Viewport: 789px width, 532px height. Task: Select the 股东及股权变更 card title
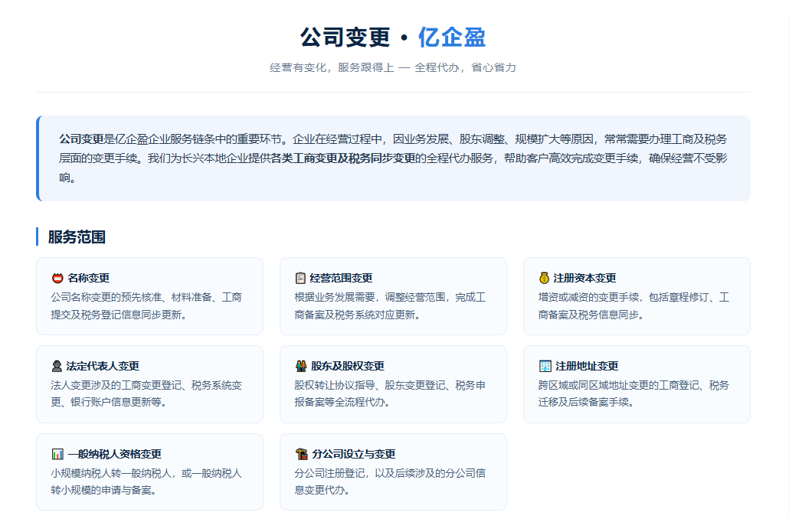pyautogui.click(x=348, y=366)
